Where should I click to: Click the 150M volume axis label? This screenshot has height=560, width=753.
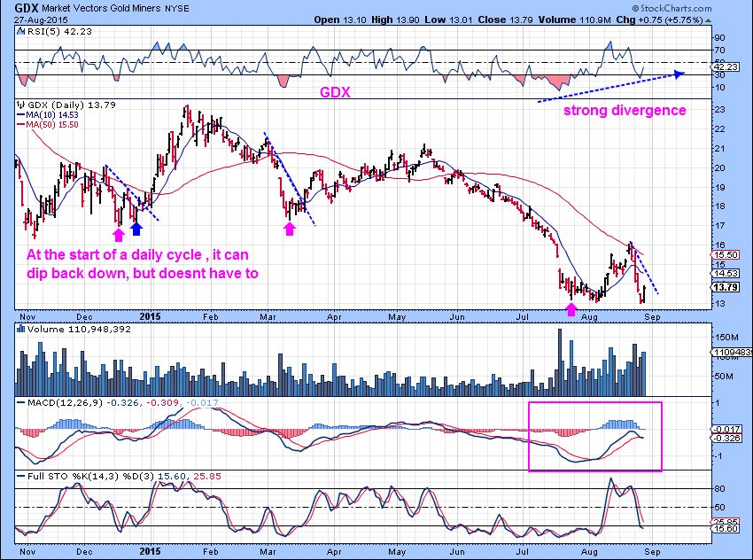point(726,338)
